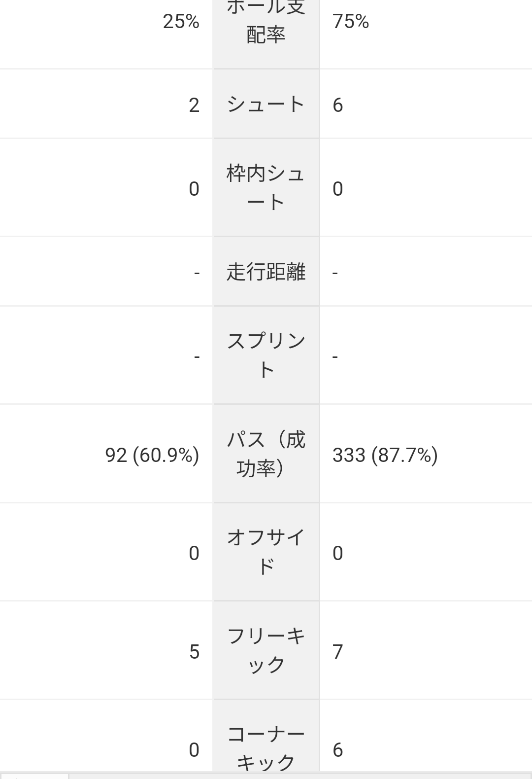The image size is (532, 779).
Task: Select the 333 (87.7%) pass value
Action: pyautogui.click(x=385, y=455)
